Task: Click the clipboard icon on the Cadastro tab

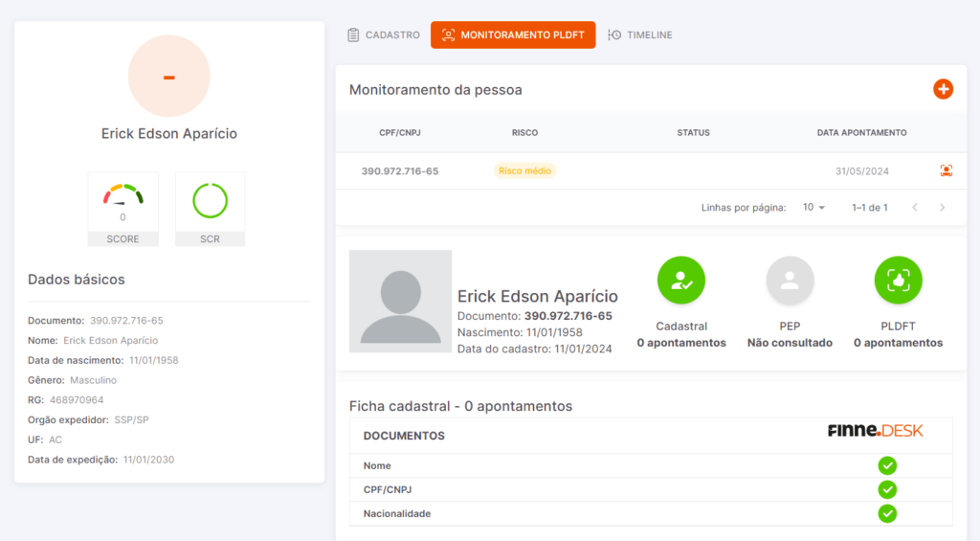Action: 353,35
